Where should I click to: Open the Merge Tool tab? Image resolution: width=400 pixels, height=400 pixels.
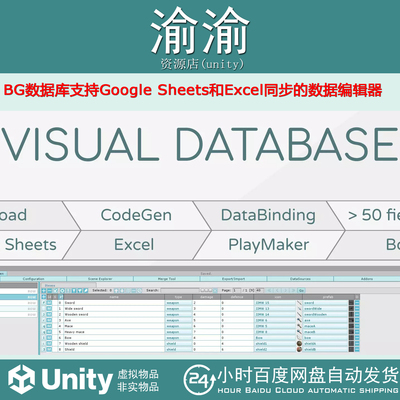(167, 279)
